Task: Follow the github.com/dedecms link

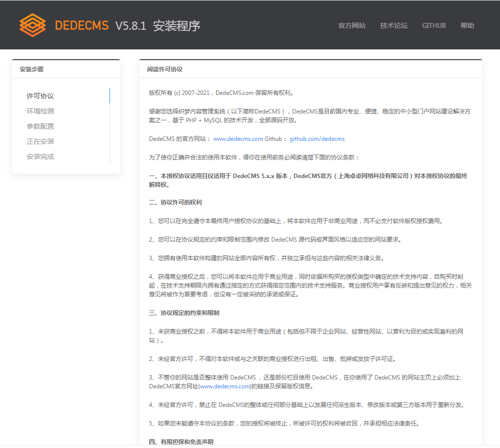Action: pos(317,139)
